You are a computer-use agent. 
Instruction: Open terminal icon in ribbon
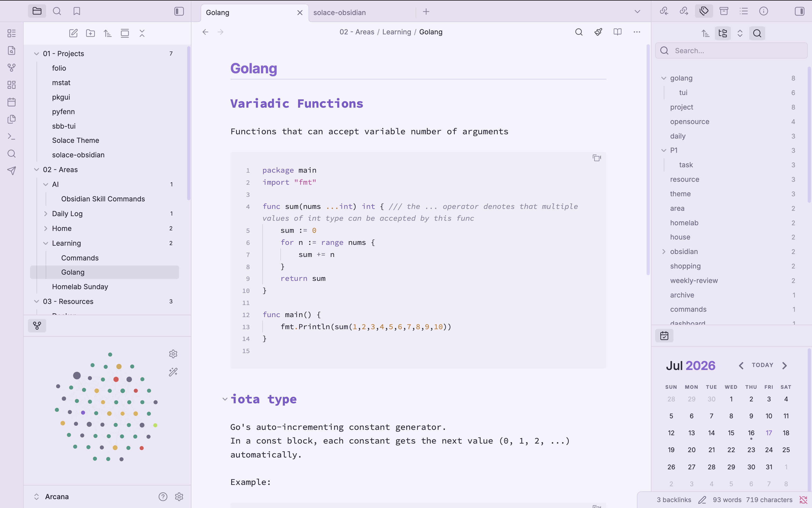click(x=12, y=136)
